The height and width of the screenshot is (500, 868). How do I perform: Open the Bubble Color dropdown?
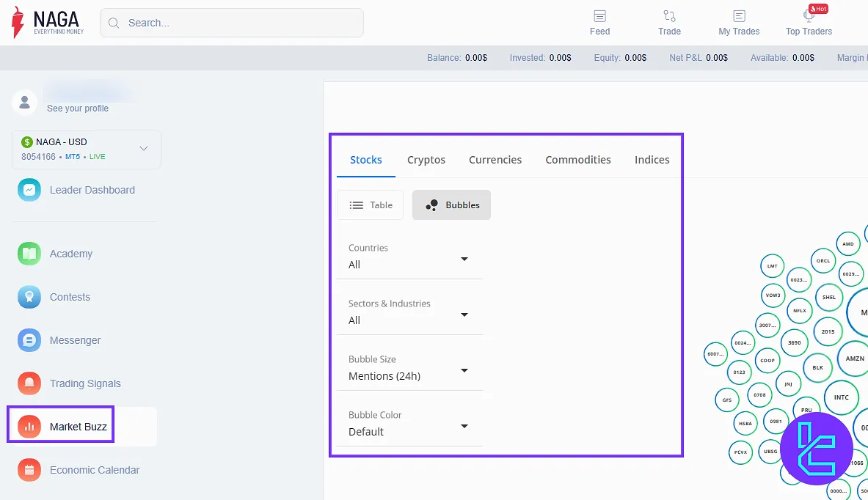(464, 426)
